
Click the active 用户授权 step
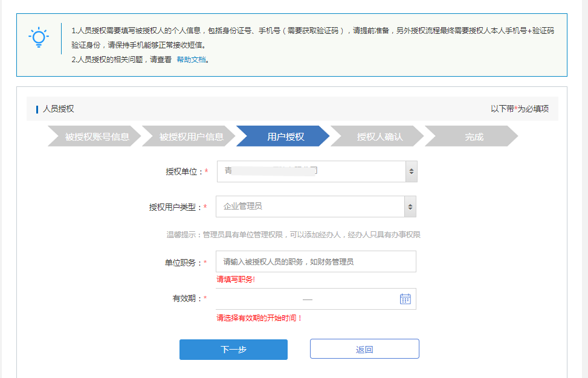point(285,136)
